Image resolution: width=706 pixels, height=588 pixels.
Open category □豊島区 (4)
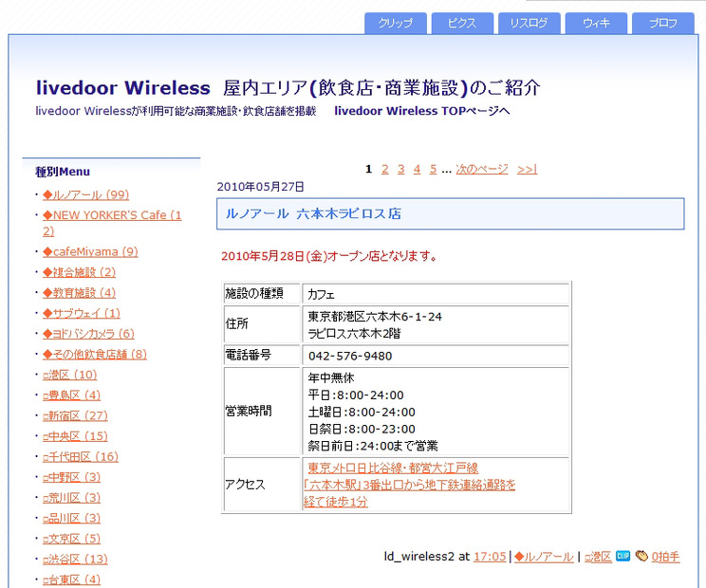pyautogui.click(x=71, y=395)
